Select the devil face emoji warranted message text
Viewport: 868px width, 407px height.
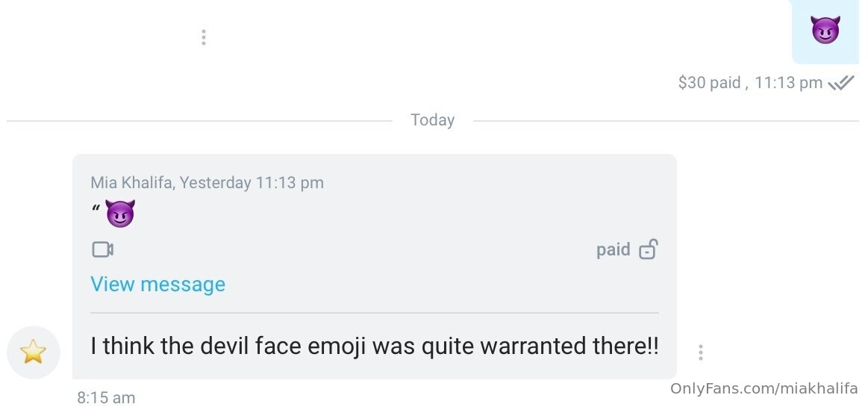click(375, 347)
